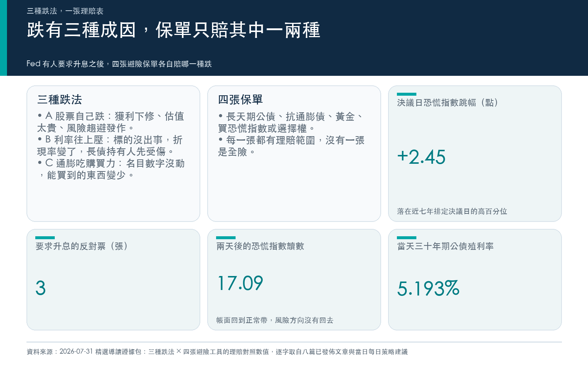Select the main title 跌有三種成因，保單只賠其中一兩種

[173, 30]
